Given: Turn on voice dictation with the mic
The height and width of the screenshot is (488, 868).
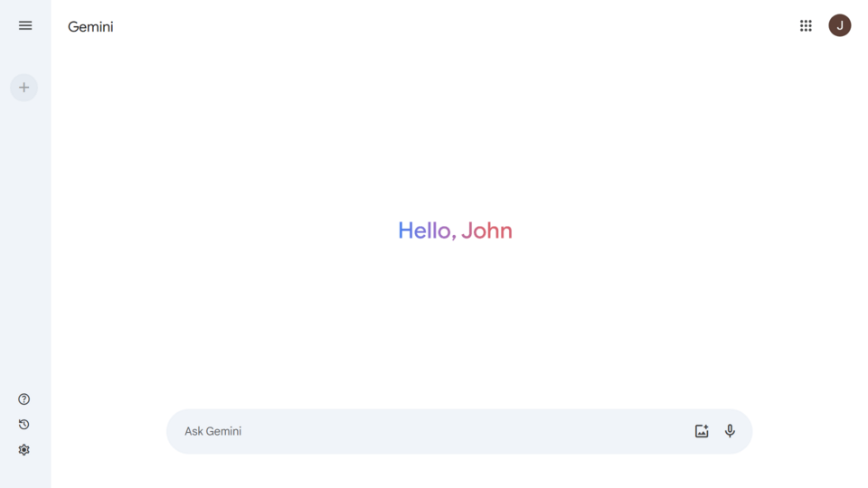Looking at the screenshot, I should (x=730, y=432).
